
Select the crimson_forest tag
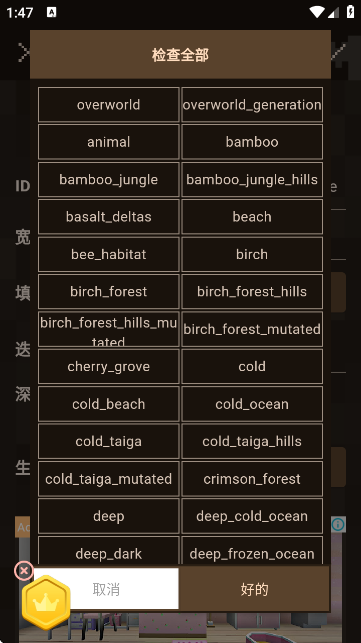tap(252, 479)
